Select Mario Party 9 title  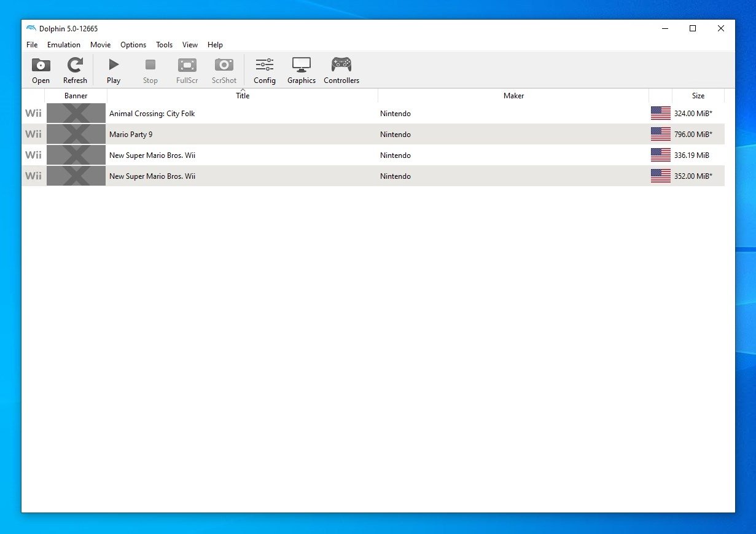tap(131, 135)
